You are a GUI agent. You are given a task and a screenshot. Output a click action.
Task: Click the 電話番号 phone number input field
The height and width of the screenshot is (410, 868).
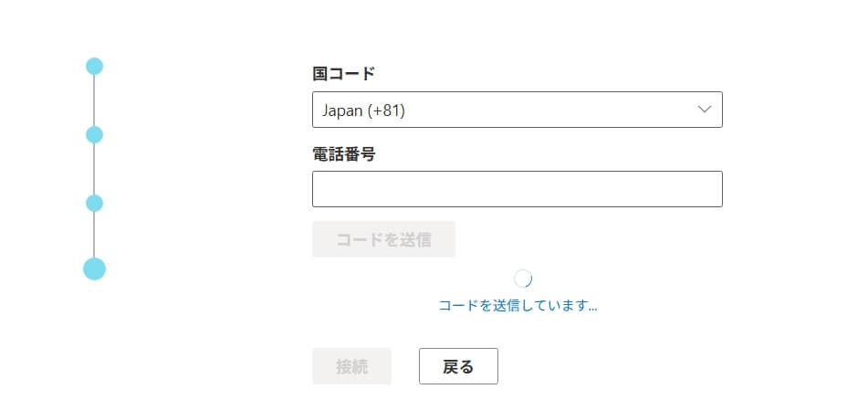coord(517,189)
